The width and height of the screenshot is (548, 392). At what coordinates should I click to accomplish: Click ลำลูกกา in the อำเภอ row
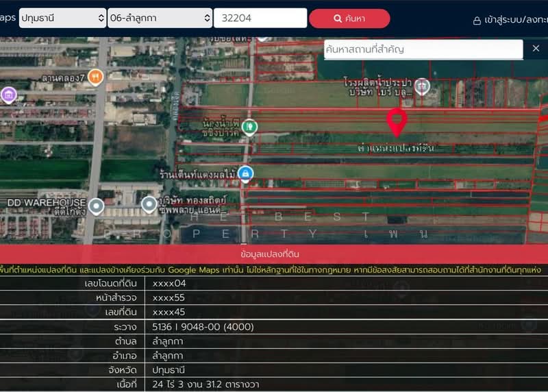168,356
